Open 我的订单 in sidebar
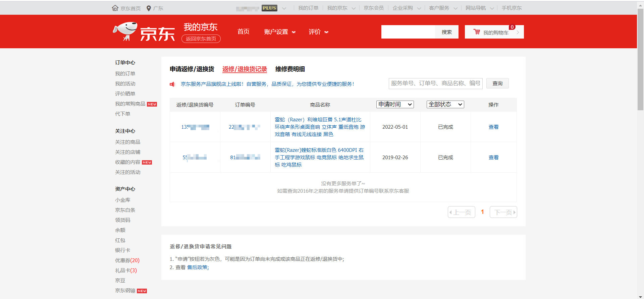The width and height of the screenshot is (644, 299). click(x=125, y=74)
